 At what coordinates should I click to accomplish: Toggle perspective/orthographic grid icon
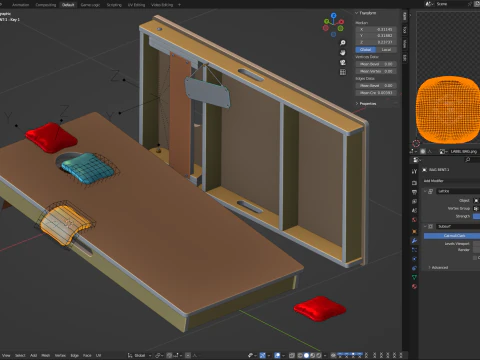(x=342, y=72)
